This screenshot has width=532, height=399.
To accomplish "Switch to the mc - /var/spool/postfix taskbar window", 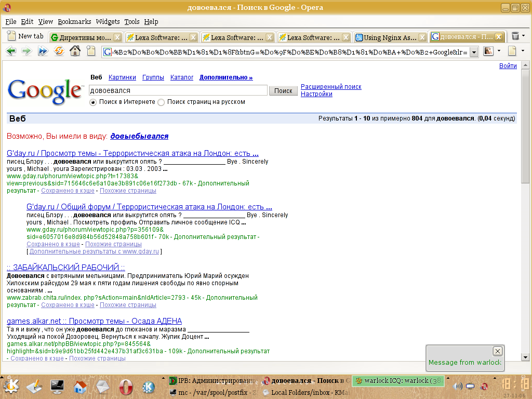I will click(x=214, y=393).
